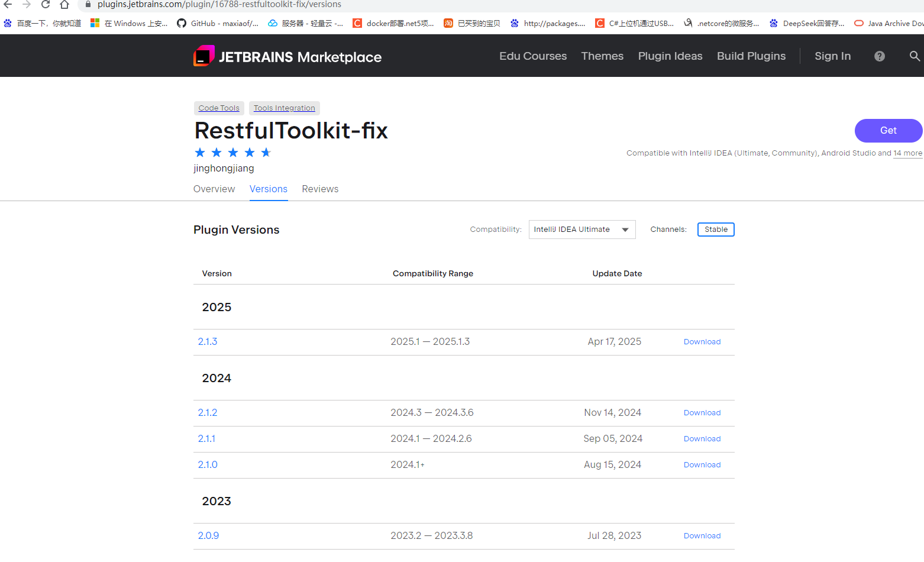Open the .netcore的微服务 bookmark
The width and height of the screenshot is (924, 562).
tap(721, 23)
